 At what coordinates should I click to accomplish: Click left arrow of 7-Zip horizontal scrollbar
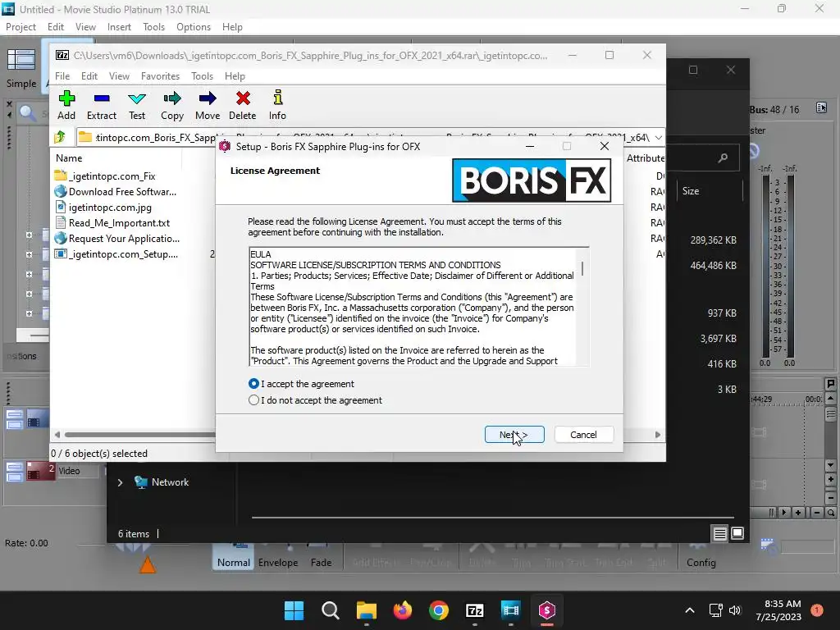coord(57,435)
